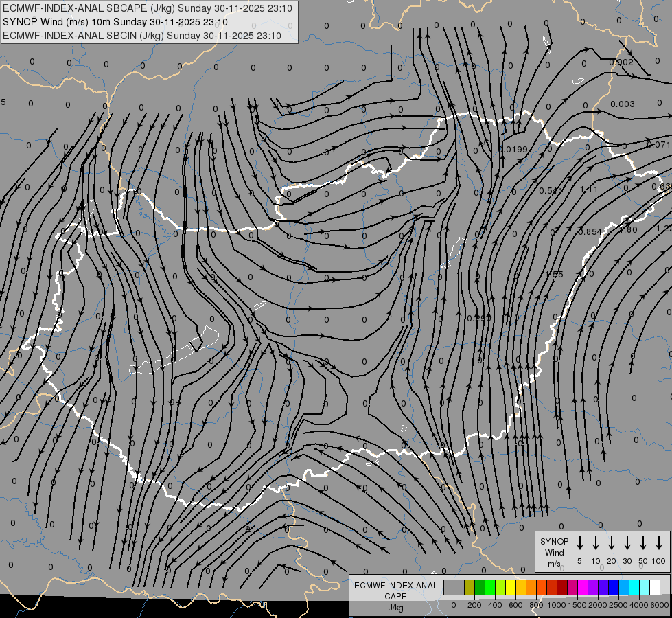Click the 30 m/s wind arrow in legend
This screenshot has height=618, width=672.
[627, 543]
